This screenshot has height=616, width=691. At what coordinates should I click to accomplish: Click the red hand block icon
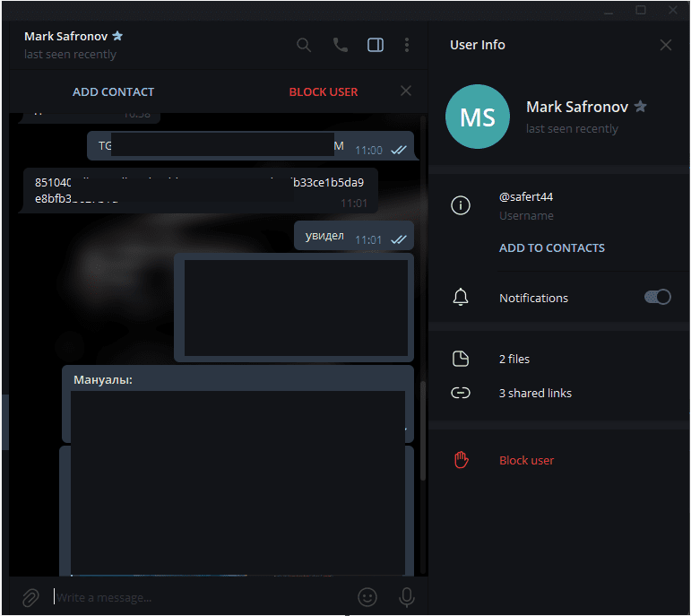461,460
